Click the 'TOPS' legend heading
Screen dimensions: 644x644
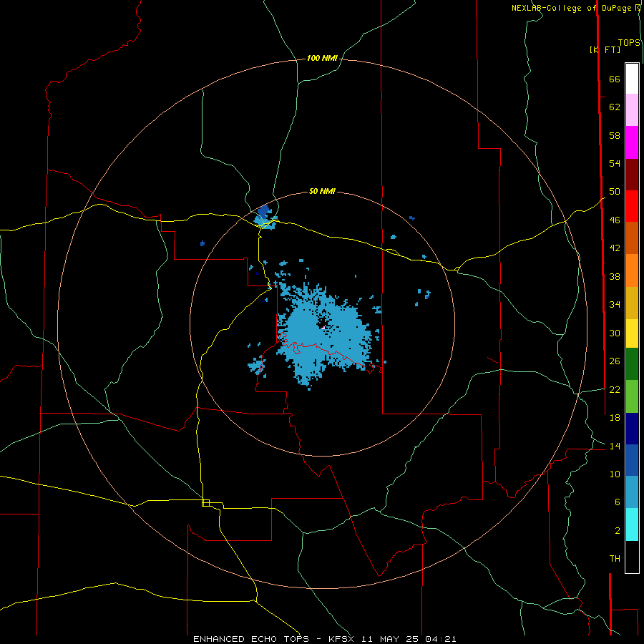[x=629, y=43]
